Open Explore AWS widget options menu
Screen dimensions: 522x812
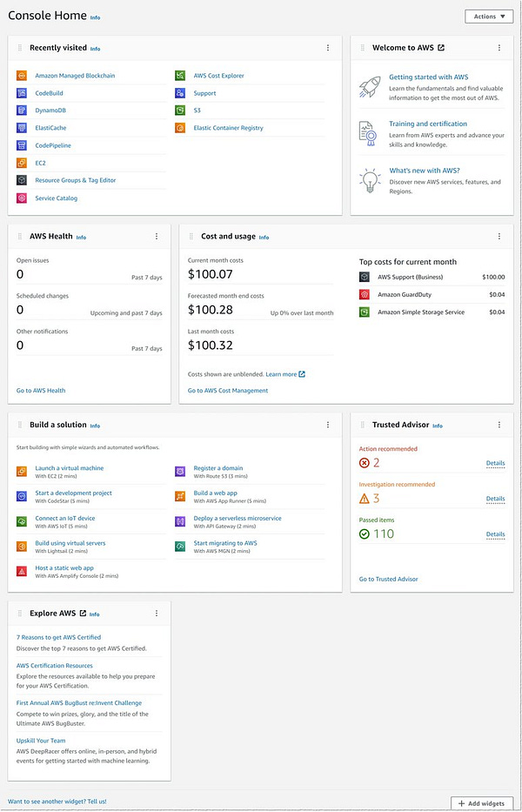157,614
